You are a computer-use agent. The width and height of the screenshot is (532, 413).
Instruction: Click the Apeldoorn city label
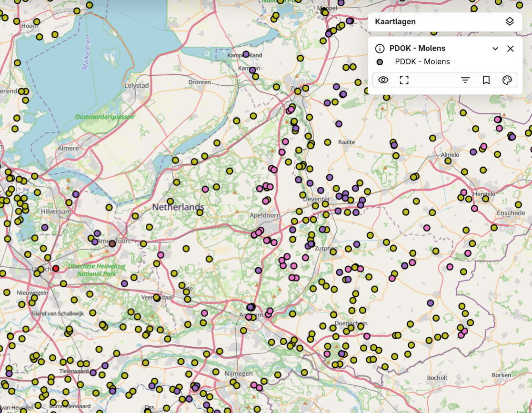coord(265,216)
